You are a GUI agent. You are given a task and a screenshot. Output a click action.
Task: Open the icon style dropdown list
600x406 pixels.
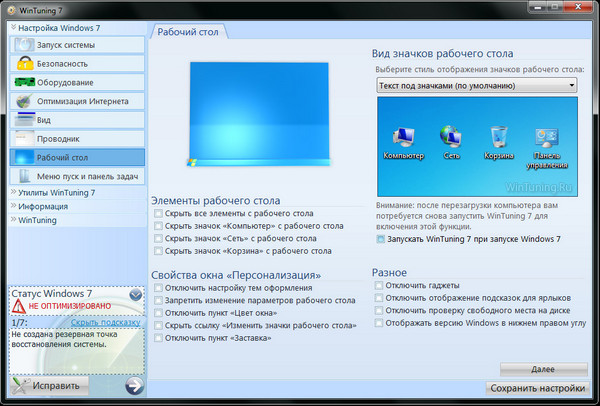click(477, 85)
